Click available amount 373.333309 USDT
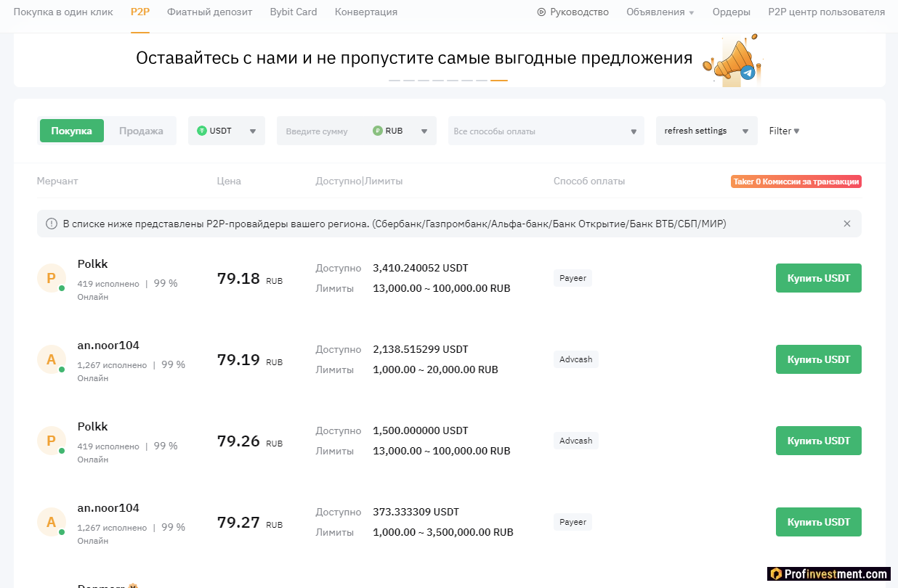898x588 pixels. pyautogui.click(x=416, y=512)
